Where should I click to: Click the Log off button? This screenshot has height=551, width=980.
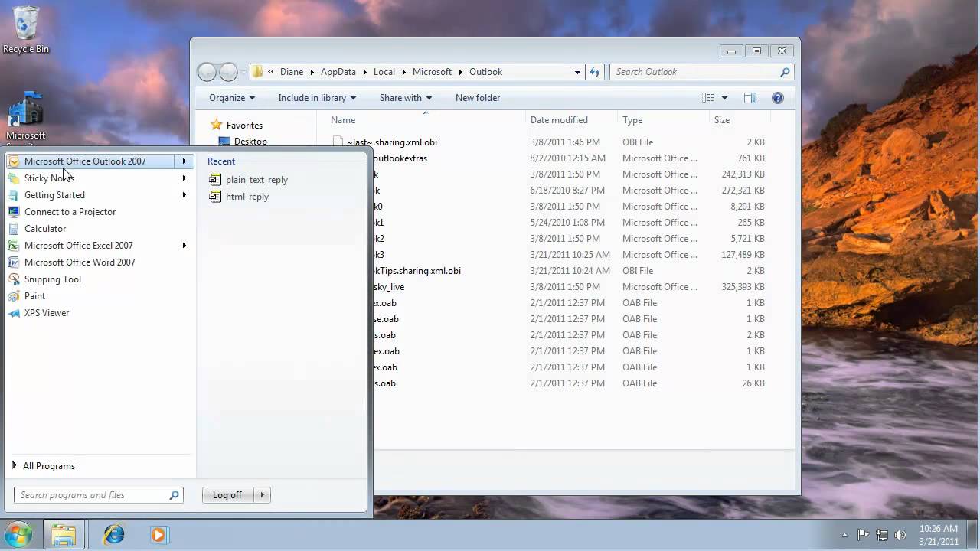[227, 495]
